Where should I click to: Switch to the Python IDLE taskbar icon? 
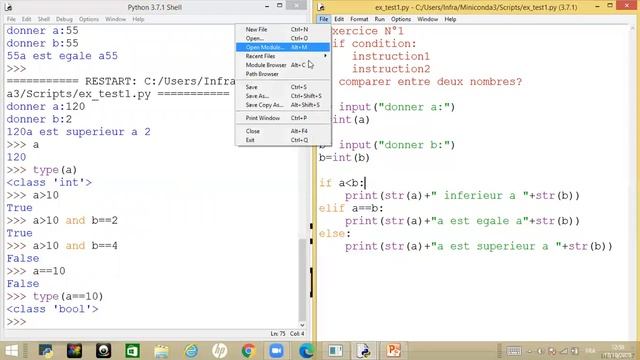[x=363, y=351]
